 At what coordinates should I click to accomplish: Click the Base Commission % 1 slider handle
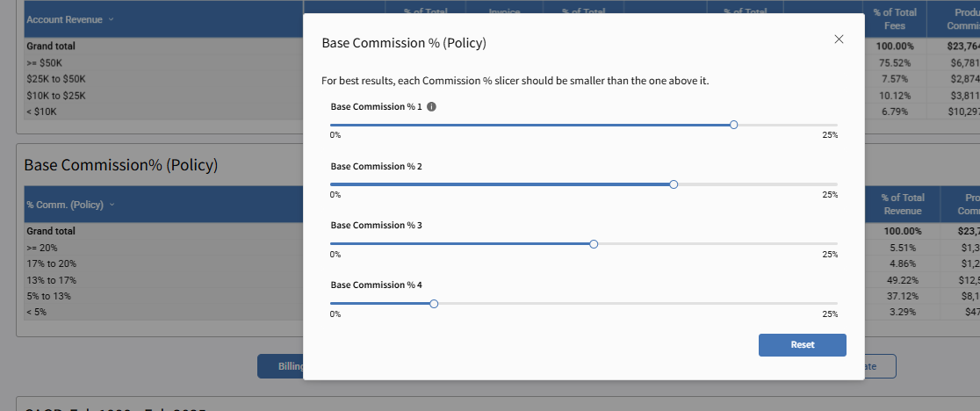click(734, 125)
